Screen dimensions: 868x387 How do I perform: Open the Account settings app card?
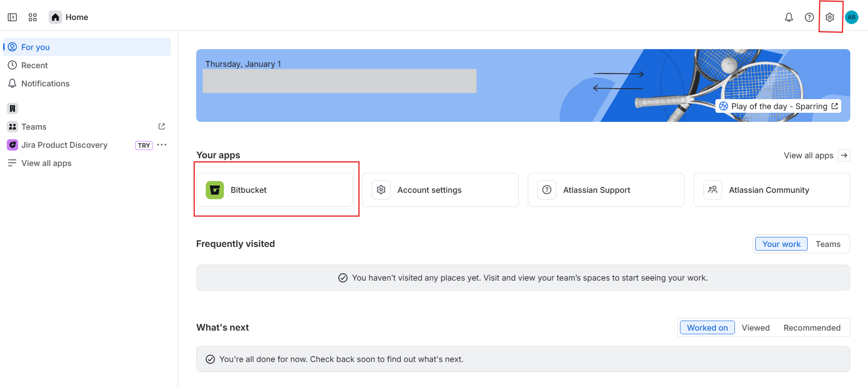click(x=440, y=190)
